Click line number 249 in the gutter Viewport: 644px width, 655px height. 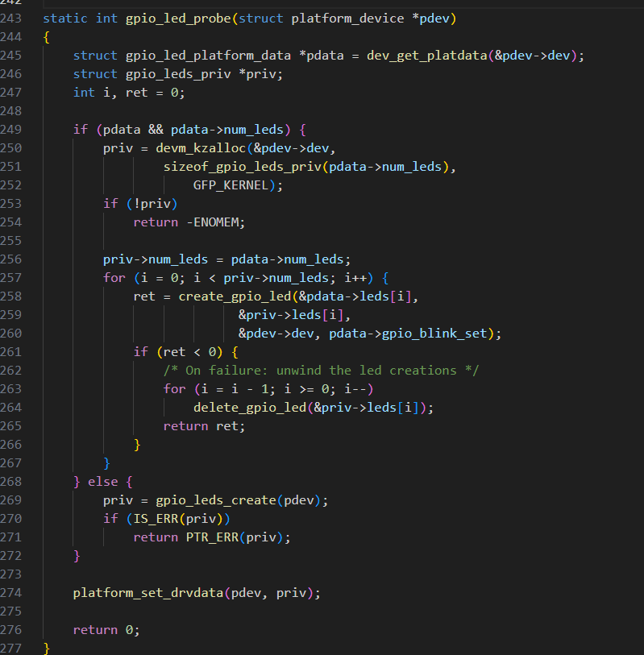pos(10,130)
